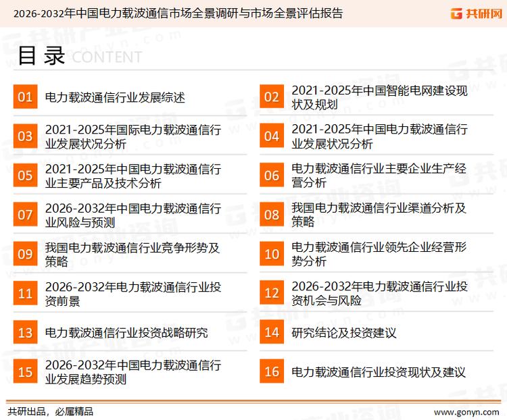507x420 pixels.
Task: Select the orange 13 chapter number box
Action: [25, 332]
